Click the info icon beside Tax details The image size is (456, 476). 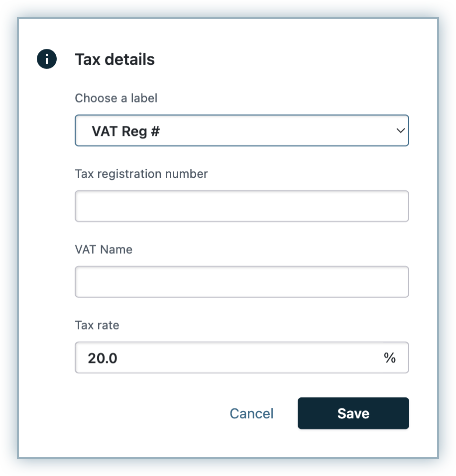coord(47,60)
